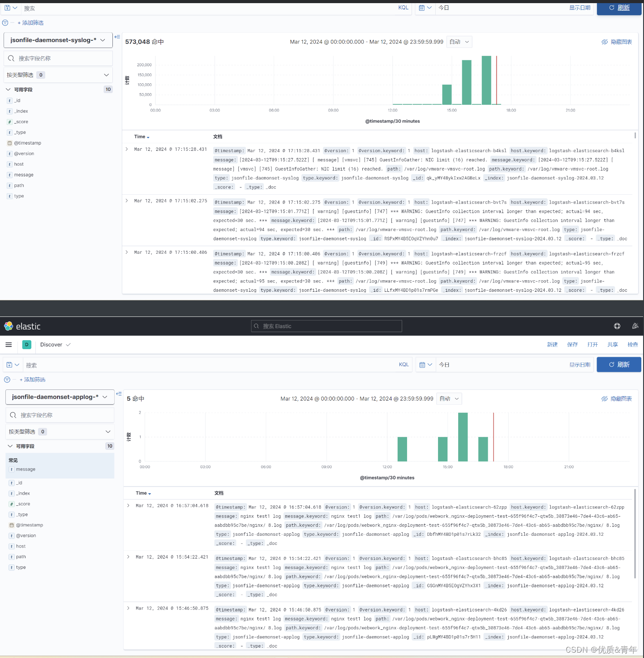Expand applog document at 15:46:50.875

pos(128,608)
